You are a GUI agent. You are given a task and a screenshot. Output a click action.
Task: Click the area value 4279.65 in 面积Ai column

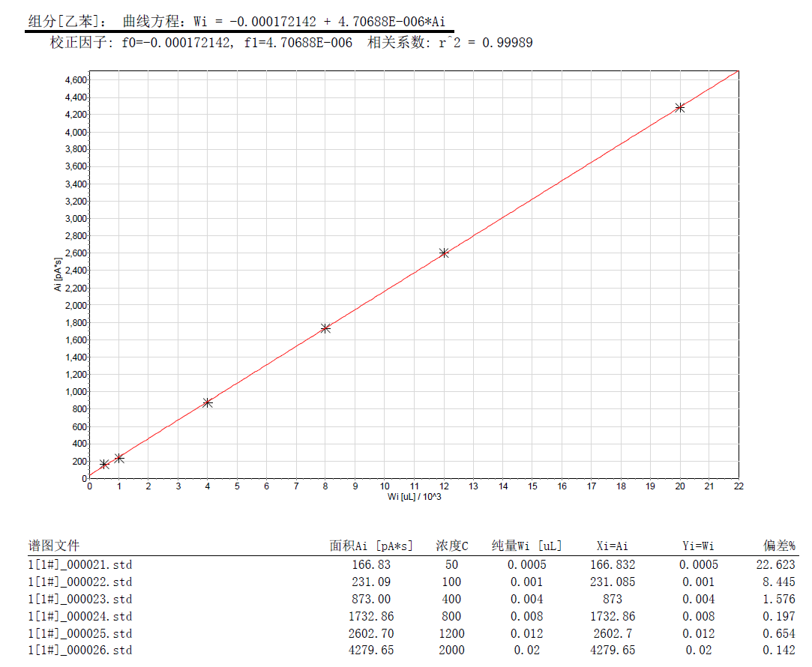[x=373, y=650]
